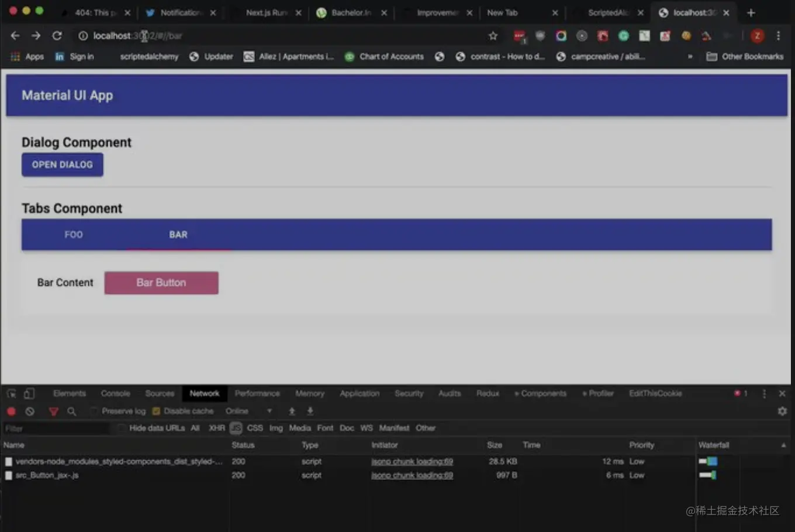Image resolution: width=795 pixels, height=532 pixels.
Task: View site information beside the address
Action: tap(83, 36)
